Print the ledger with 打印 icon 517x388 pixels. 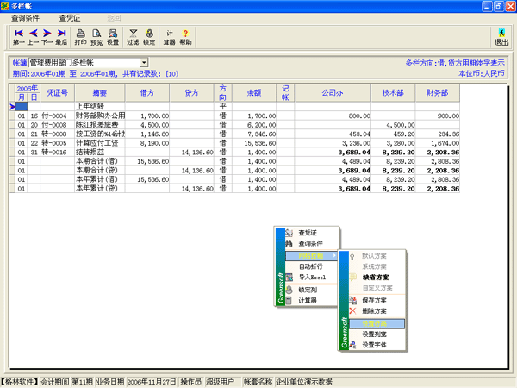[x=80, y=37]
